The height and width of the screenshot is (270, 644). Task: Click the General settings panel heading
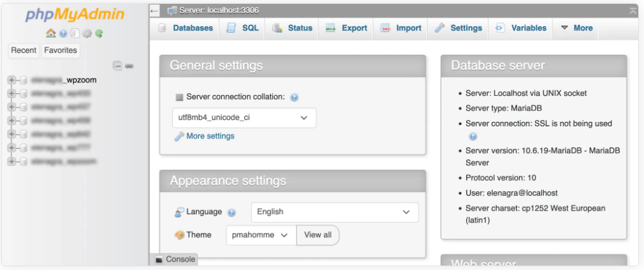click(x=293, y=66)
